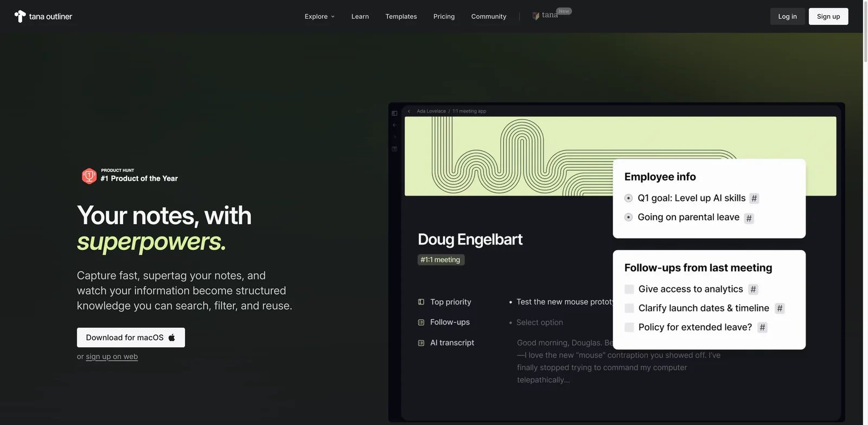Click the Q1 goal node bullet

(629, 198)
